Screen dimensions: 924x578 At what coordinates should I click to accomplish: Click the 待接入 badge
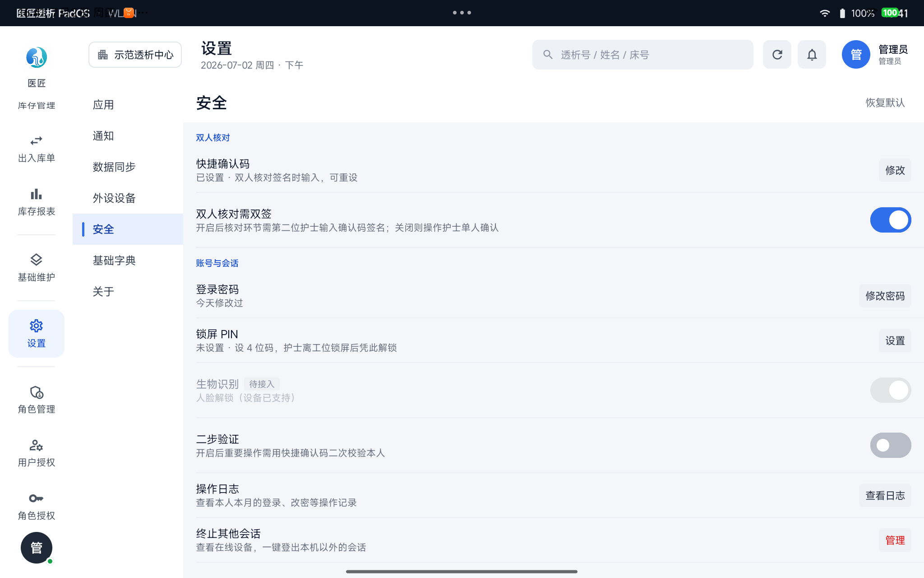click(262, 384)
